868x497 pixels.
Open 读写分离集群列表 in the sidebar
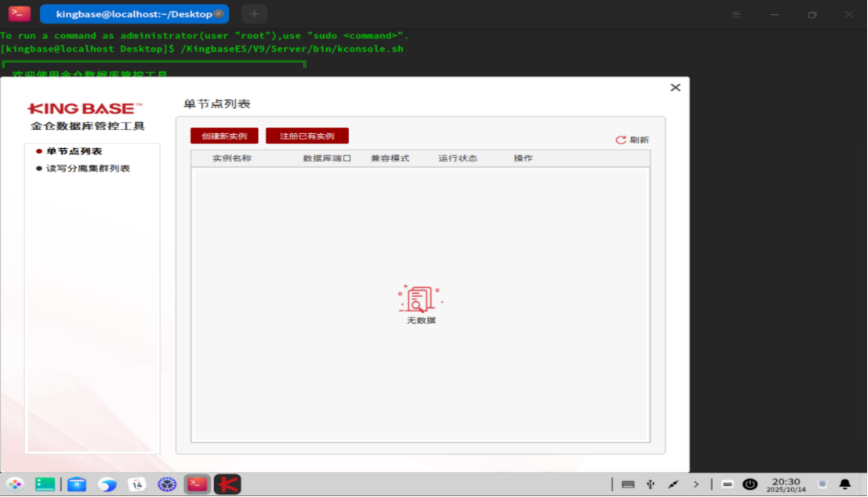(87, 169)
